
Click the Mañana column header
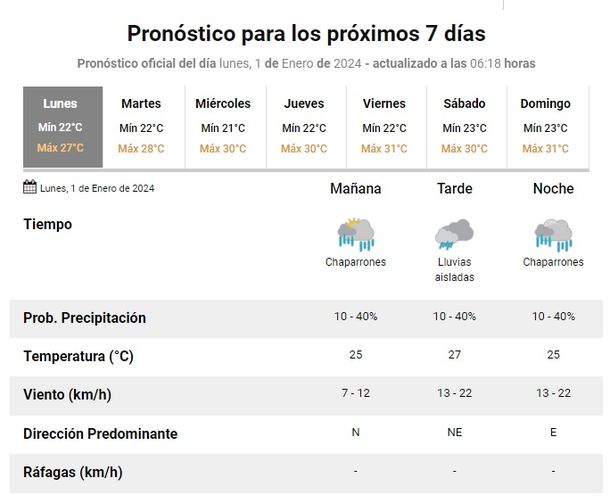[x=355, y=189]
